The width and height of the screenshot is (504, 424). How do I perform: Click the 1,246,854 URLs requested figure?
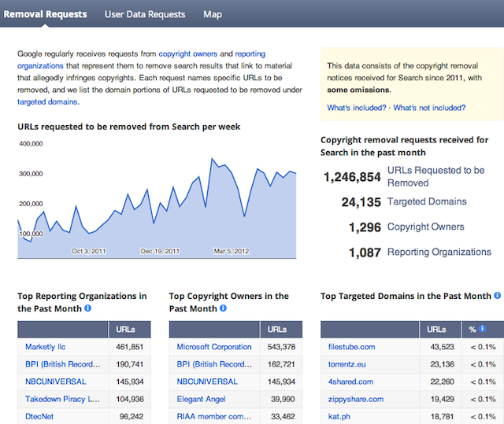tap(352, 177)
